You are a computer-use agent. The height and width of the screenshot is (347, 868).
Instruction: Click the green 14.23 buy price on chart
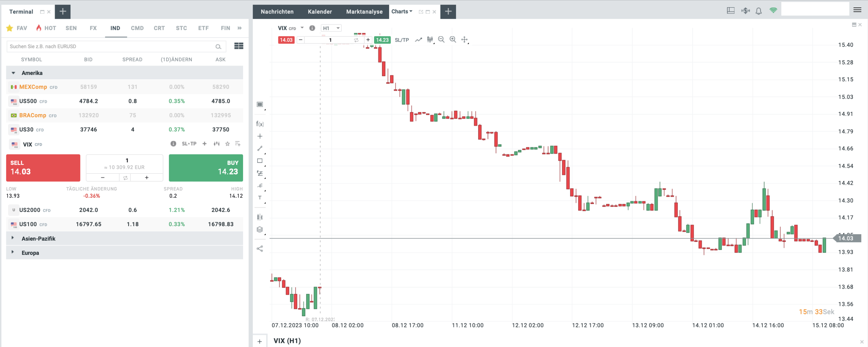[382, 40]
